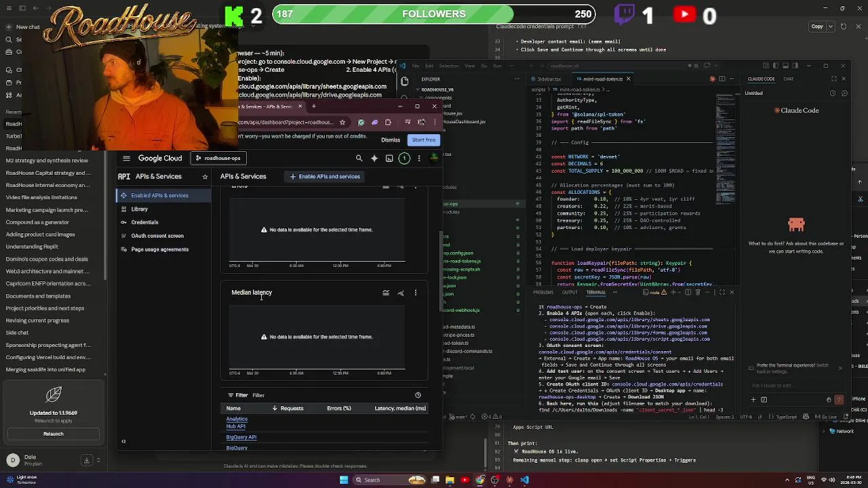Split the VS Code editor right
Viewport: 868px width, 488px height.
[722, 79]
